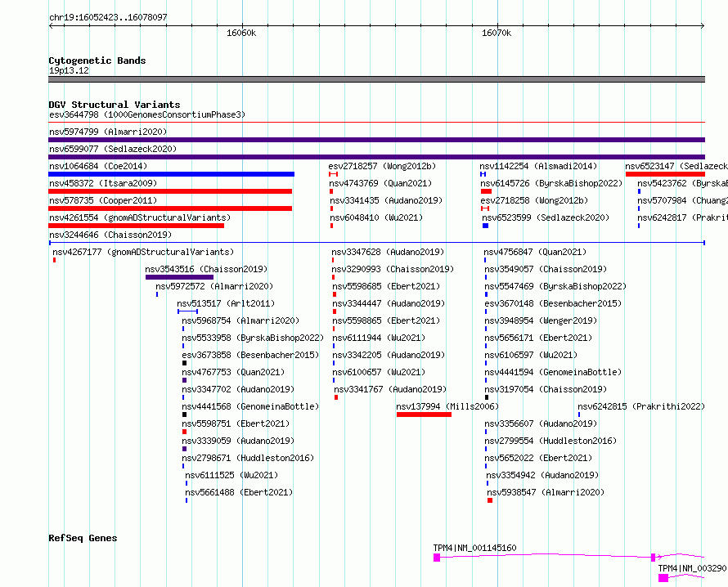Open nsv5533958 (ByrskaBishop2022) entry
Viewport: 728px width, 587px height.
pyautogui.click(x=253, y=338)
